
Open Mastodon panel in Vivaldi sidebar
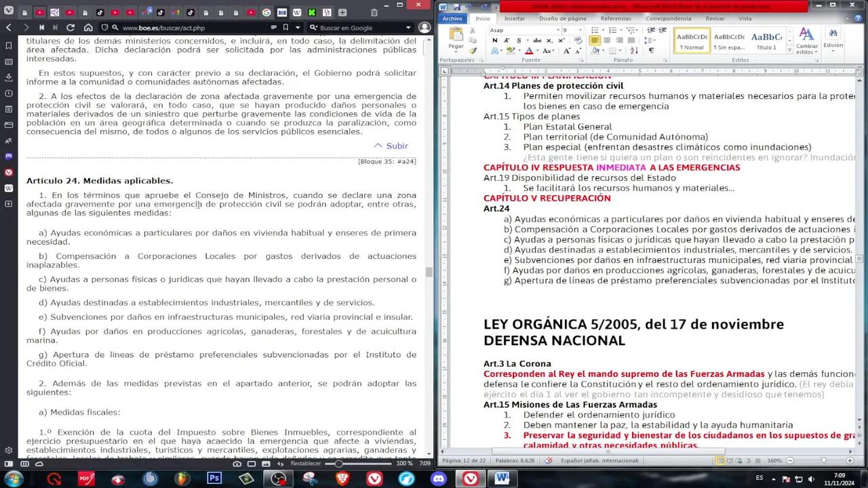click(x=9, y=157)
